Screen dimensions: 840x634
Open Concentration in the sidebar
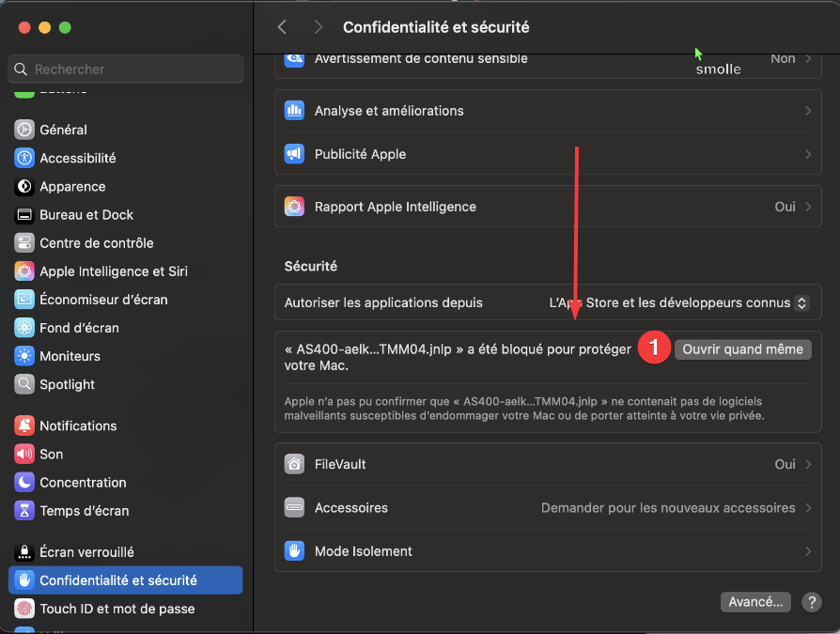pos(126,483)
